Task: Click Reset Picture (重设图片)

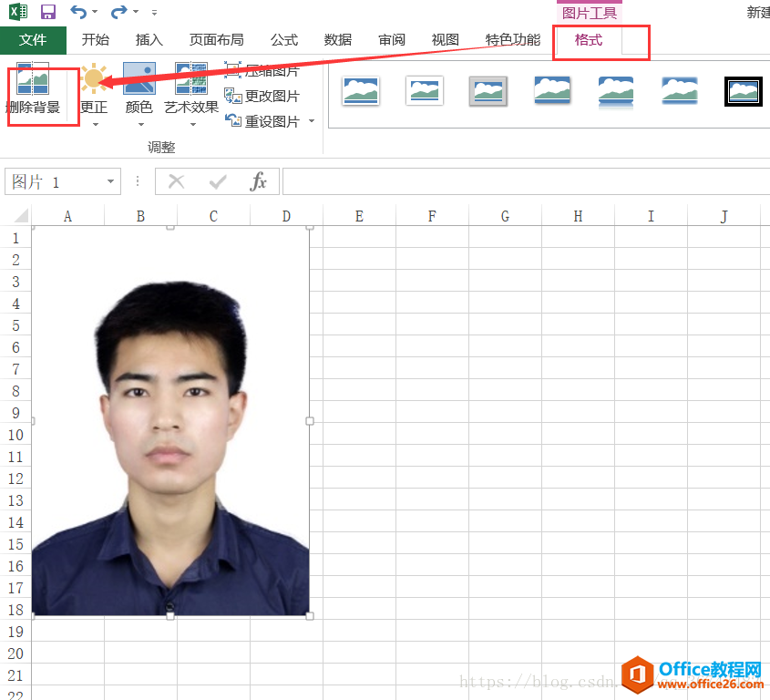Action: pos(262,121)
